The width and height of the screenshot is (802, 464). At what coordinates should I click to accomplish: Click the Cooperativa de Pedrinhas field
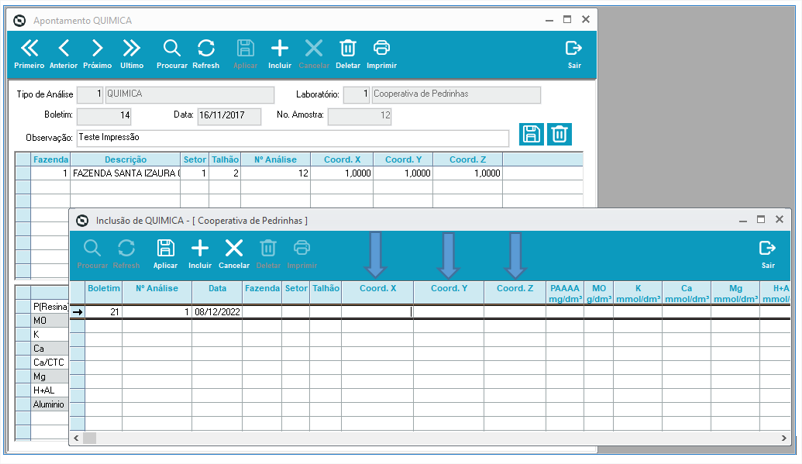point(456,94)
